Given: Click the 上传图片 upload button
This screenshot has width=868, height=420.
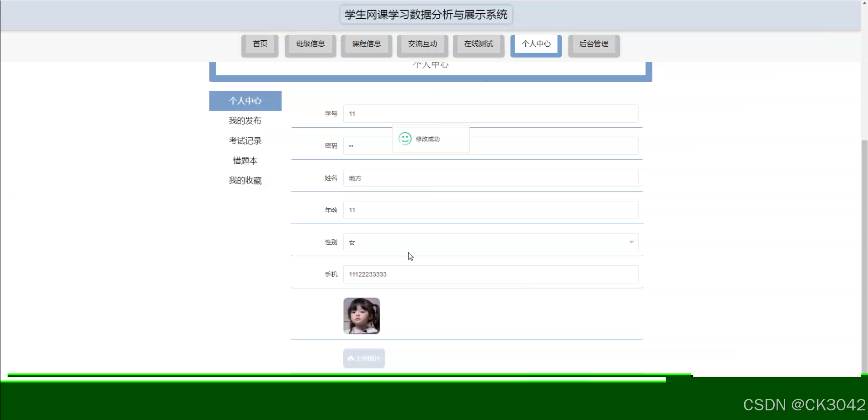Looking at the screenshot, I should (x=363, y=359).
